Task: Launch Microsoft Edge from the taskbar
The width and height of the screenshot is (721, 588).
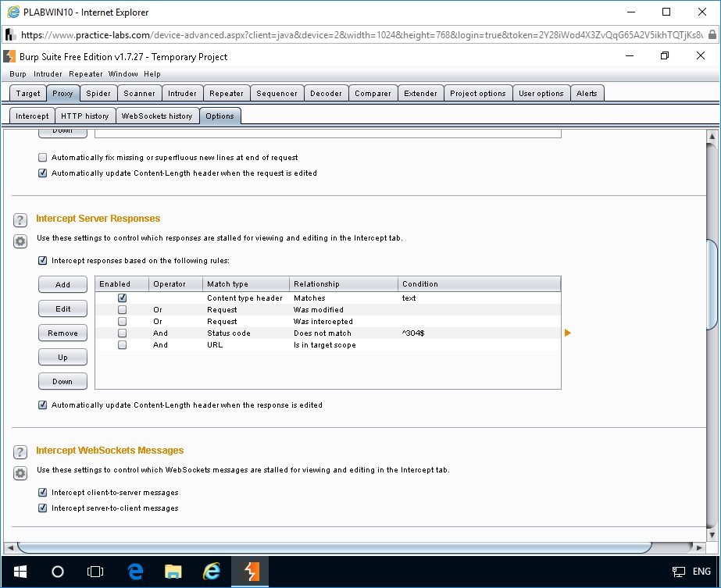Action: click(x=135, y=572)
